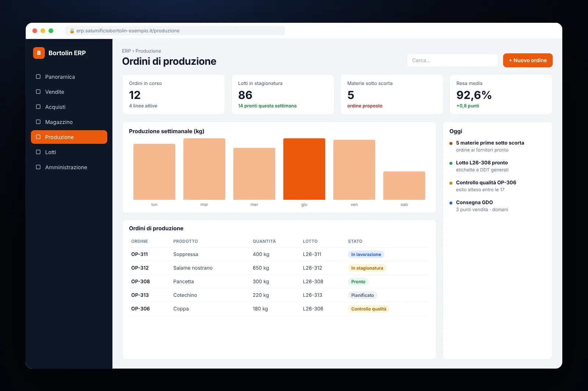588x391 pixels.
Task: Open the Ordini in corso card
Action: pyautogui.click(x=173, y=95)
